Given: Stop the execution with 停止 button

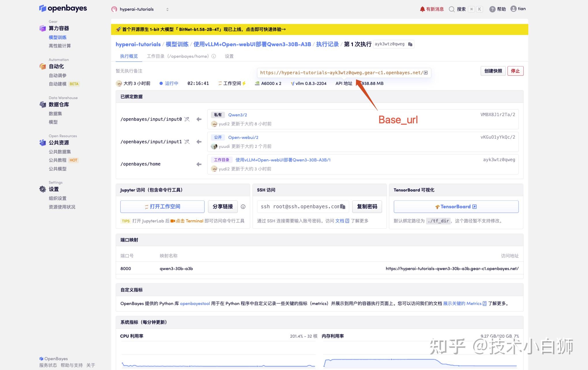Looking at the screenshot, I should [515, 71].
